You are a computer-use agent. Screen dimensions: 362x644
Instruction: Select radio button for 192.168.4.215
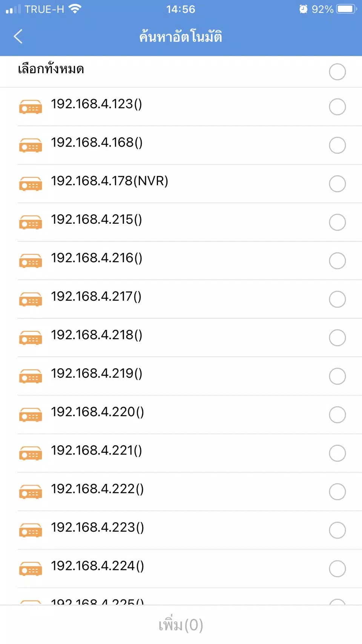pyautogui.click(x=337, y=222)
